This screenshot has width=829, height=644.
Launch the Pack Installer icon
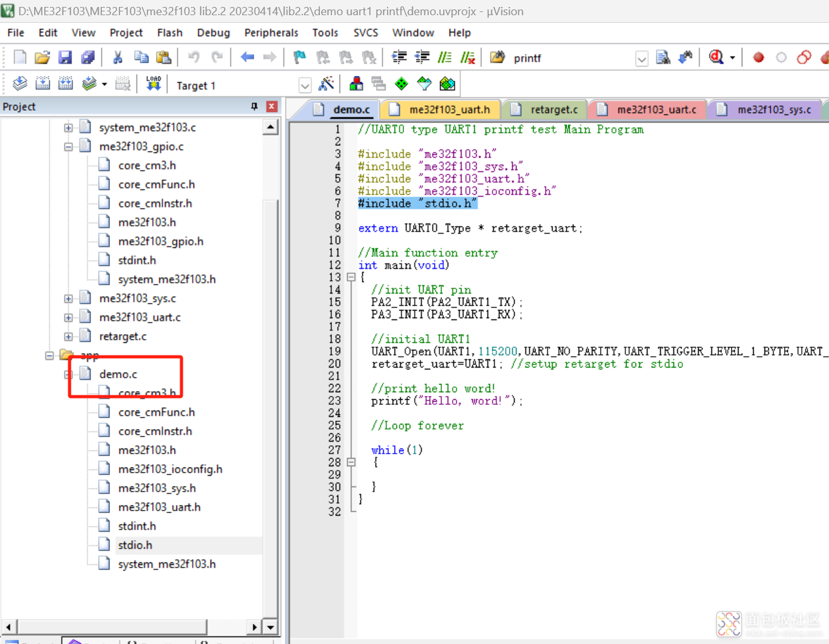click(447, 84)
